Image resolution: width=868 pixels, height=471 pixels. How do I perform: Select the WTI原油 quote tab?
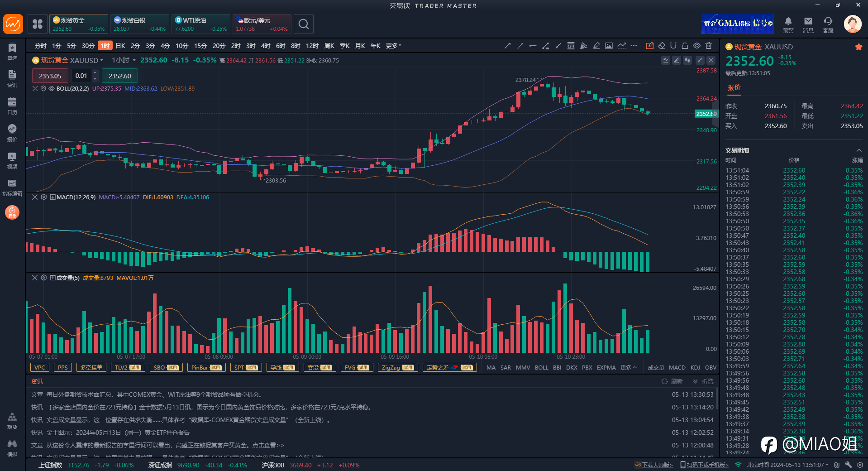(201, 24)
